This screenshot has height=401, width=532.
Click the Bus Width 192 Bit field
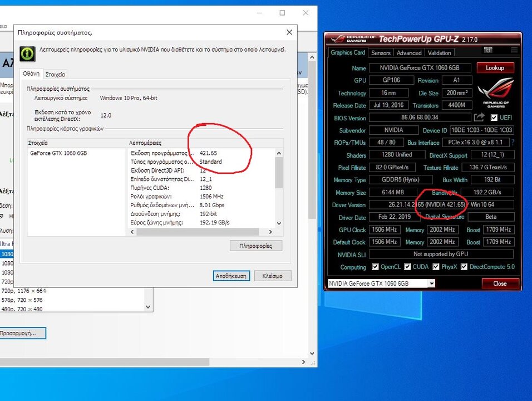pyautogui.click(x=492, y=180)
